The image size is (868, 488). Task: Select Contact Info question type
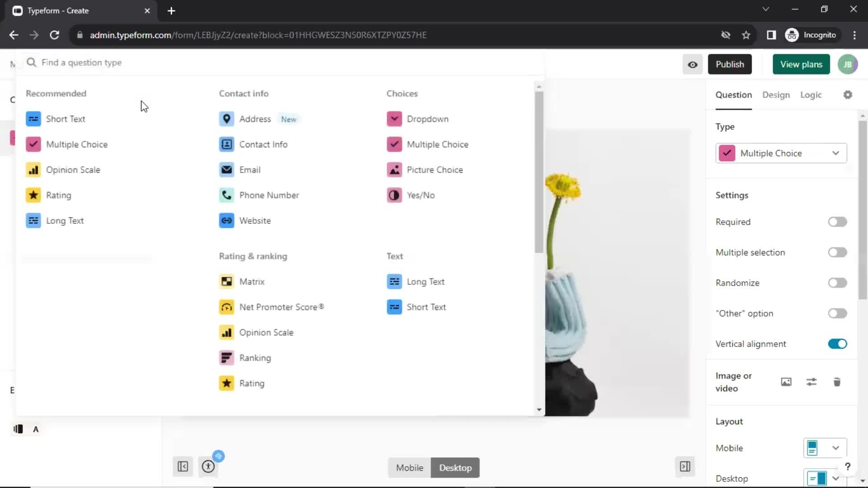pos(253,144)
